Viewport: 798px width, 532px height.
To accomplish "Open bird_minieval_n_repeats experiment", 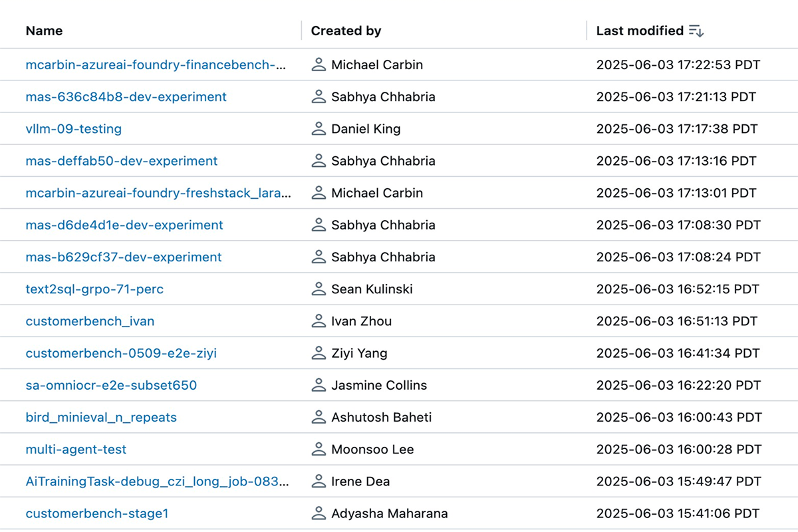I will pos(101,418).
